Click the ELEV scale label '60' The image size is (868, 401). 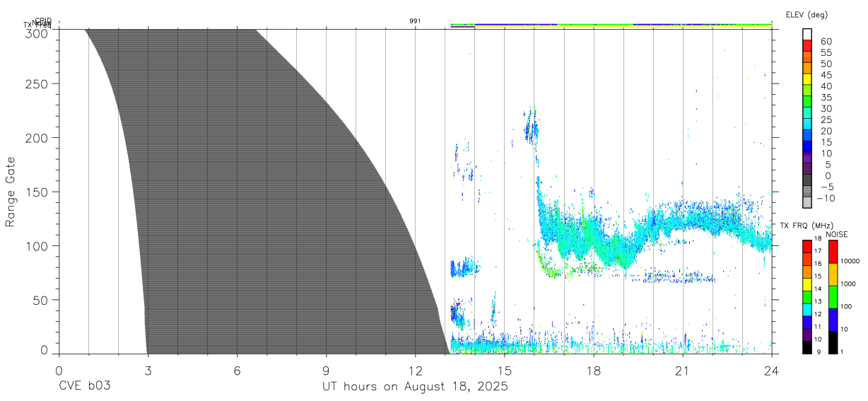[x=826, y=42]
